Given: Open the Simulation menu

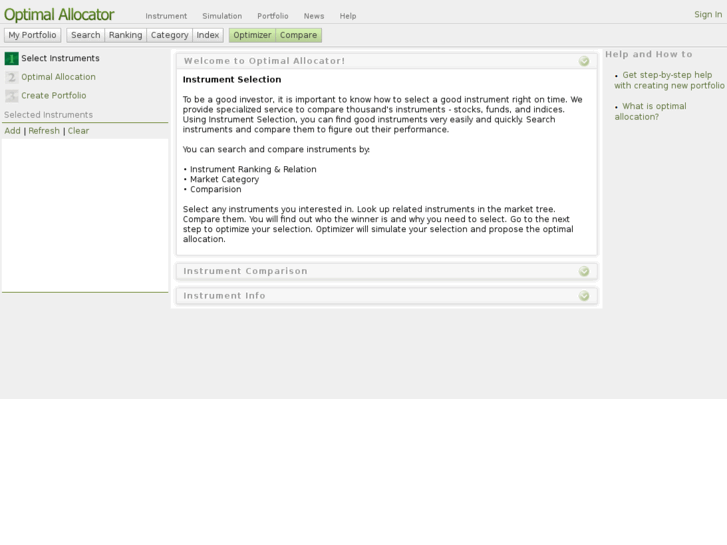Looking at the screenshot, I should tap(222, 16).
